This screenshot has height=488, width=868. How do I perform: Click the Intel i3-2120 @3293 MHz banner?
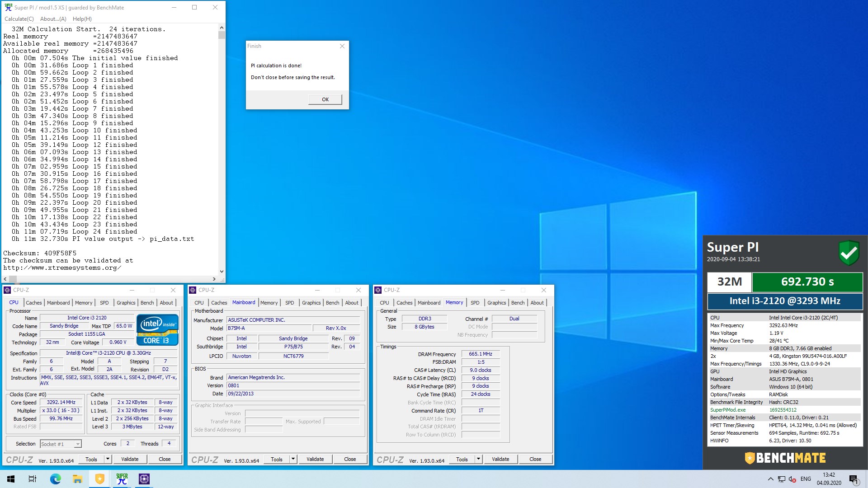pos(785,301)
